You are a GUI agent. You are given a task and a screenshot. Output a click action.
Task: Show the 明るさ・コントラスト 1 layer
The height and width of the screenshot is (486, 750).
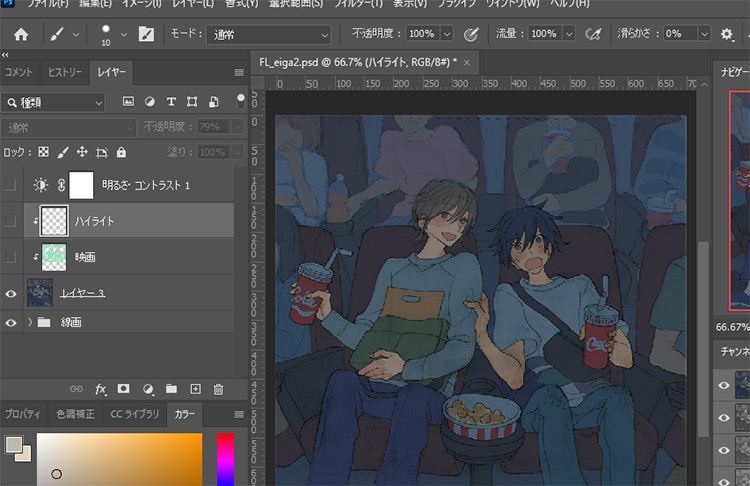coord(11,185)
